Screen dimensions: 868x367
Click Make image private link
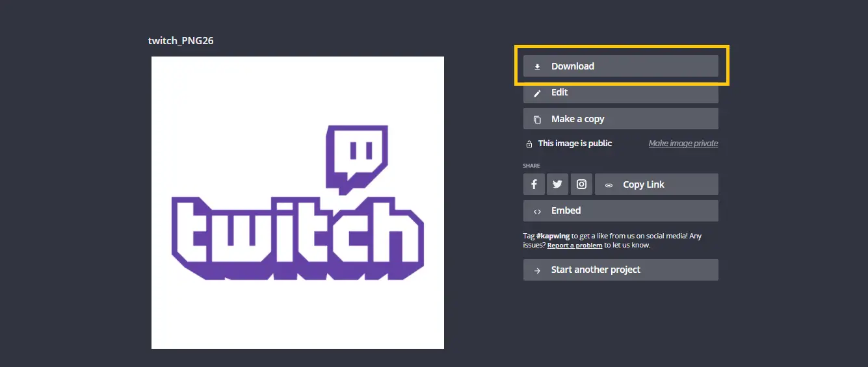click(x=683, y=144)
